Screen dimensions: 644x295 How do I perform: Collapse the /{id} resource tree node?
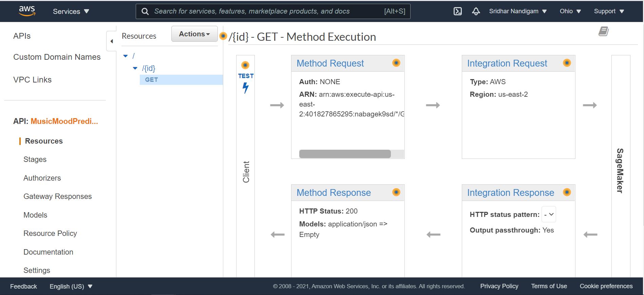click(x=135, y=68)
